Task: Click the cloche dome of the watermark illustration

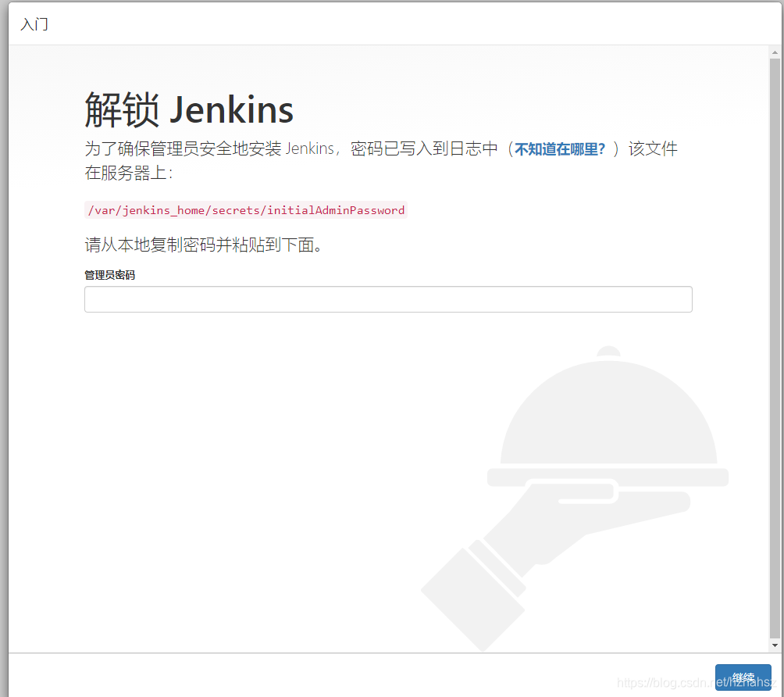Action: click(608, 414)
